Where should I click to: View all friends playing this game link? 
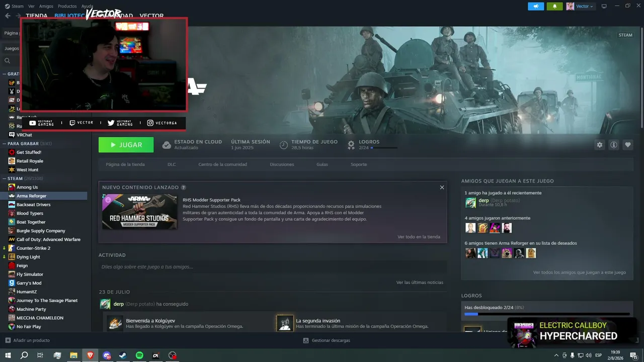580,273
